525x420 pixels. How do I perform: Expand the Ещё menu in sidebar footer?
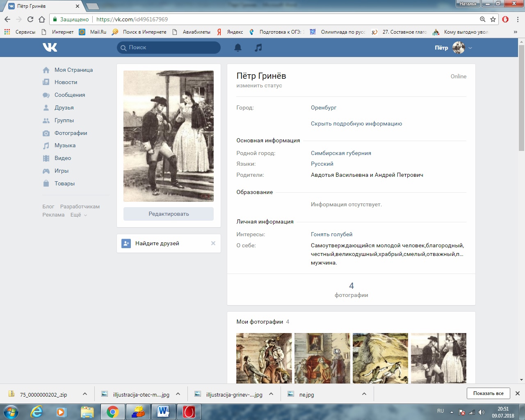click(x=79, y=215)
